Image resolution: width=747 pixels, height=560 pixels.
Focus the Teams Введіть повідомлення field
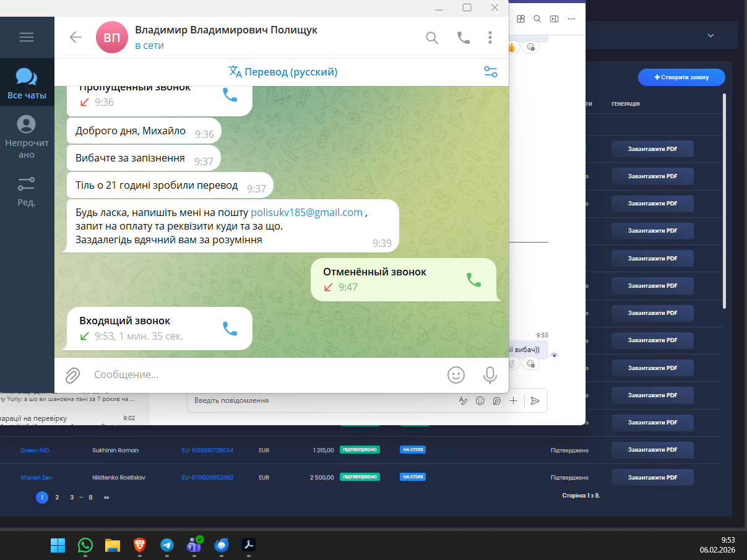[322, 400]
